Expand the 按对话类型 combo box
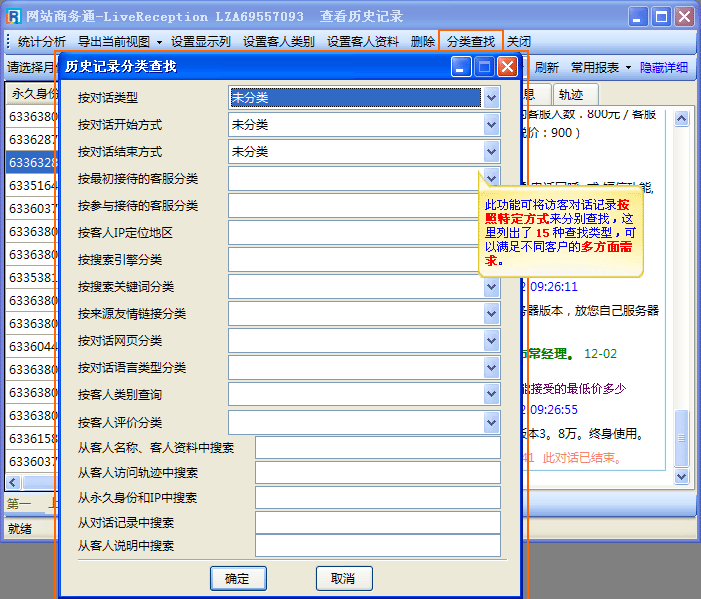This screenshot has height=599, width=701. (491, 98)
